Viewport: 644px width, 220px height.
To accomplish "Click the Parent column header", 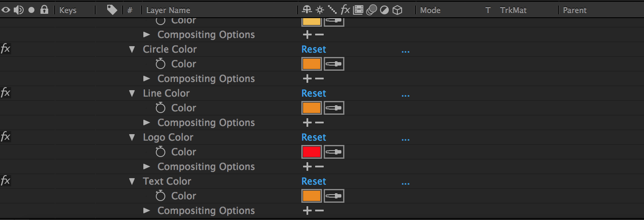I will point(575,10).
